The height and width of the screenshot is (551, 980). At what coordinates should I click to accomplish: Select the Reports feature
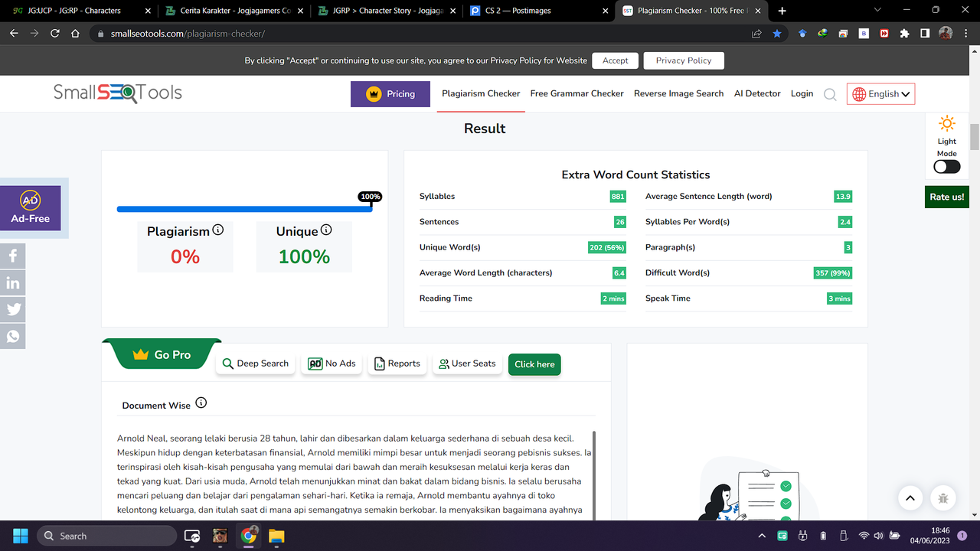point(397,364)
